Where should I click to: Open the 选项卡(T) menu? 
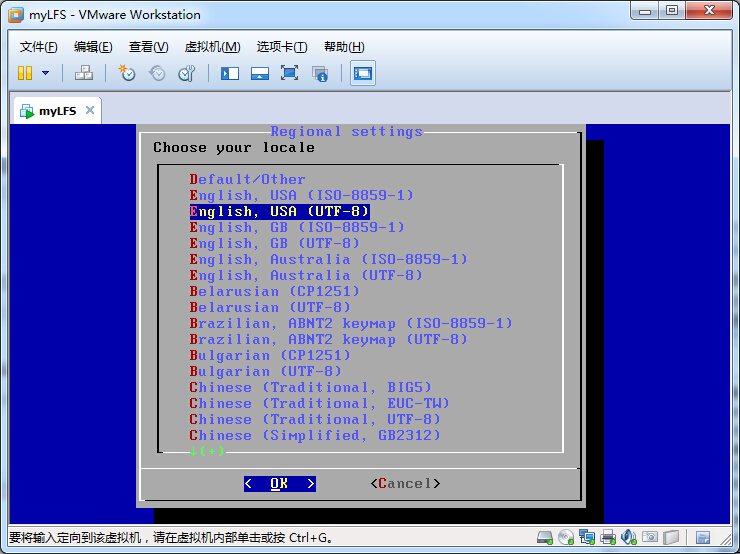point(282,47)
